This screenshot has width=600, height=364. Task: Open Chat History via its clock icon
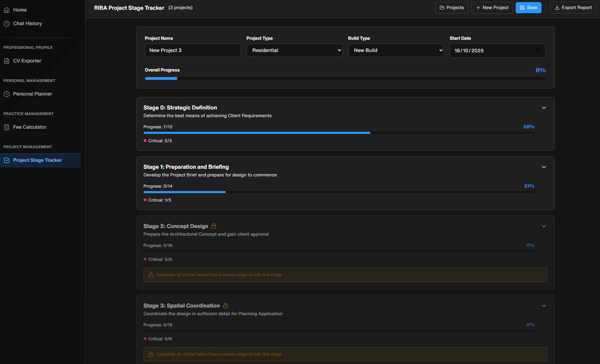tap(7, 23)
